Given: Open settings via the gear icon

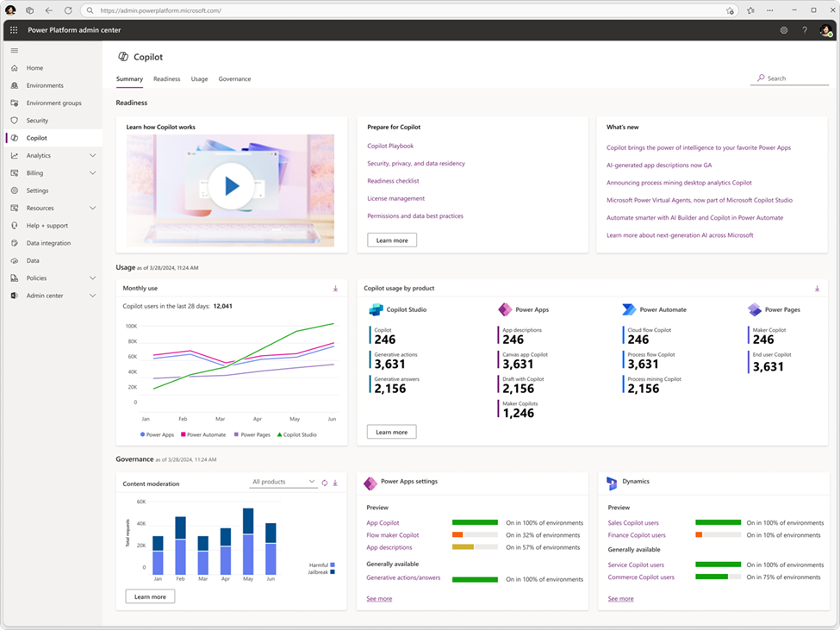Looking at the screenshot, I should (x=783, y=29).
